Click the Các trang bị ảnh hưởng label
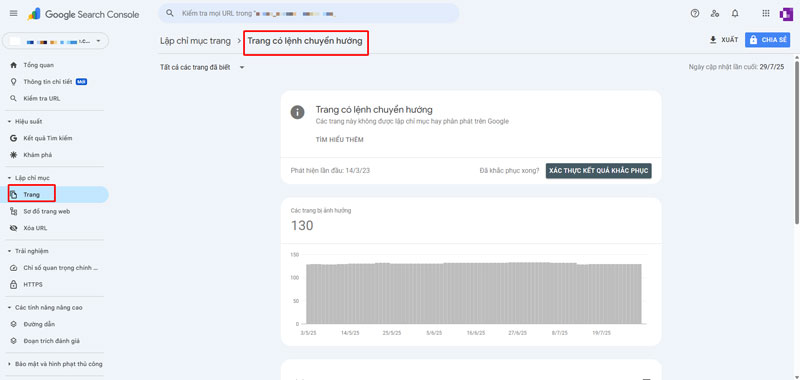Screen dimensions: 800x380 click(x=321, y=210)
